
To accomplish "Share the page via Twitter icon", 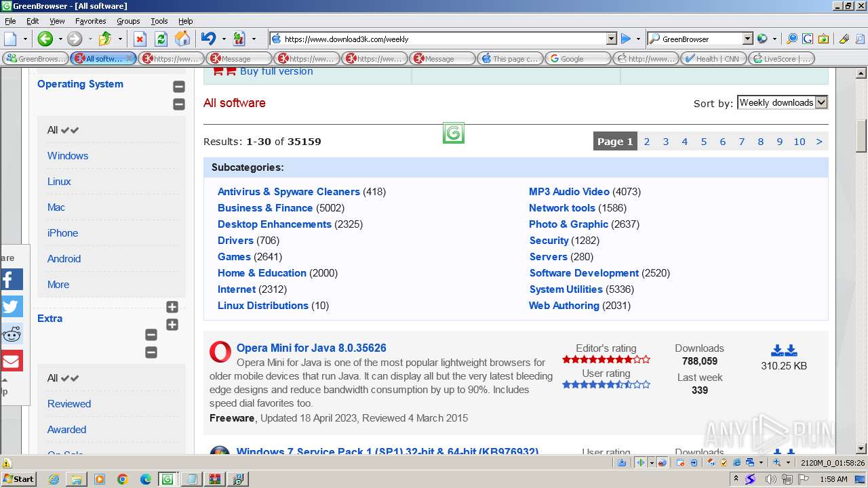I will pos(11,306).
